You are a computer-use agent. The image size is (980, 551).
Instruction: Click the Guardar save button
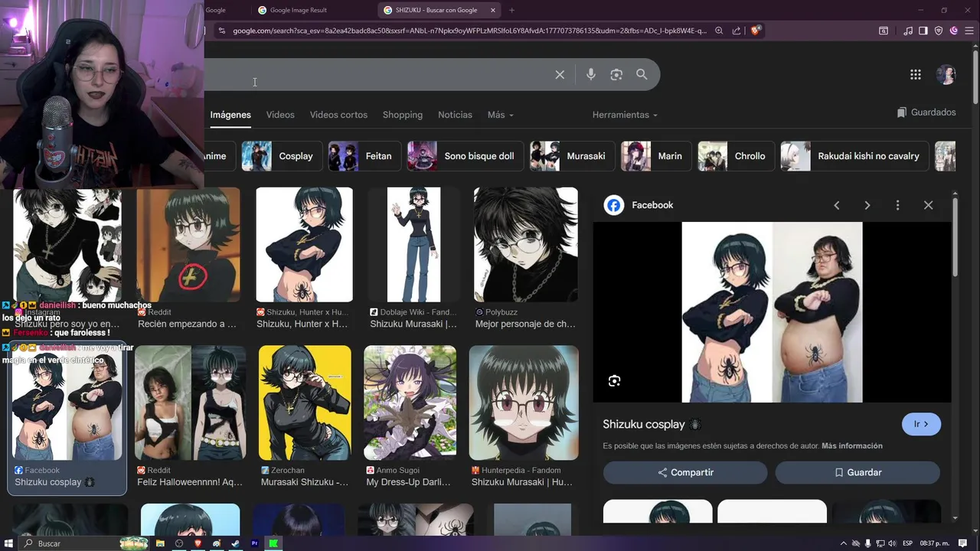(857, 472)
